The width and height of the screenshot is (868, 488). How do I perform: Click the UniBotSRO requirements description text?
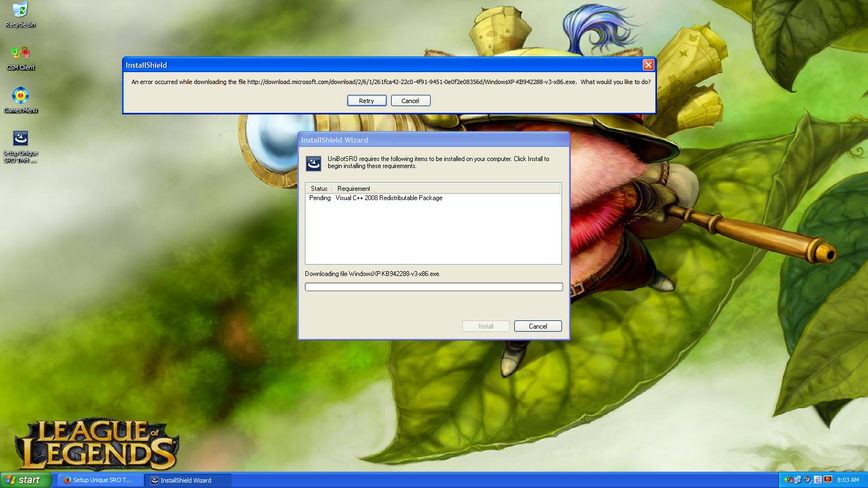(x=438, y=163)
